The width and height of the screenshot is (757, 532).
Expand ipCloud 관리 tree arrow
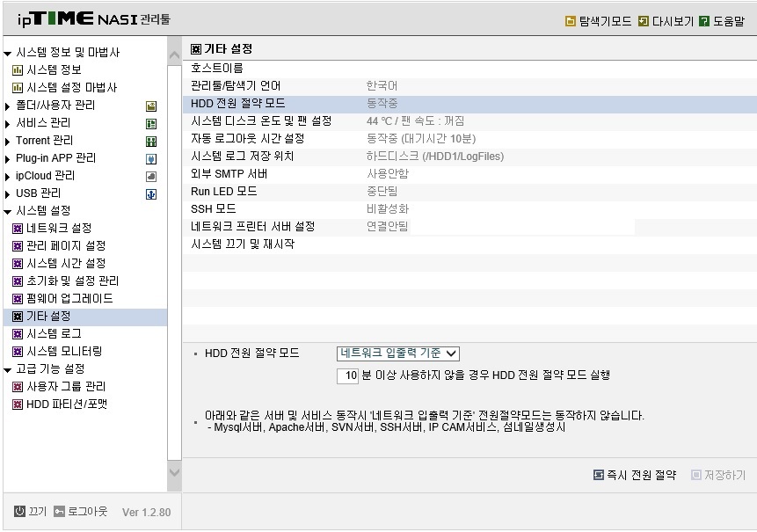(x=7, y=177)
